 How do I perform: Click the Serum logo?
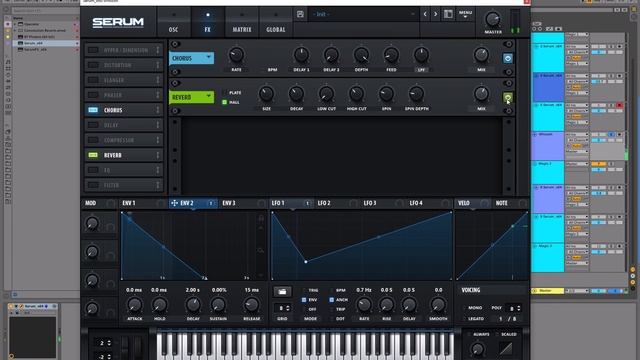click(118, 22)
